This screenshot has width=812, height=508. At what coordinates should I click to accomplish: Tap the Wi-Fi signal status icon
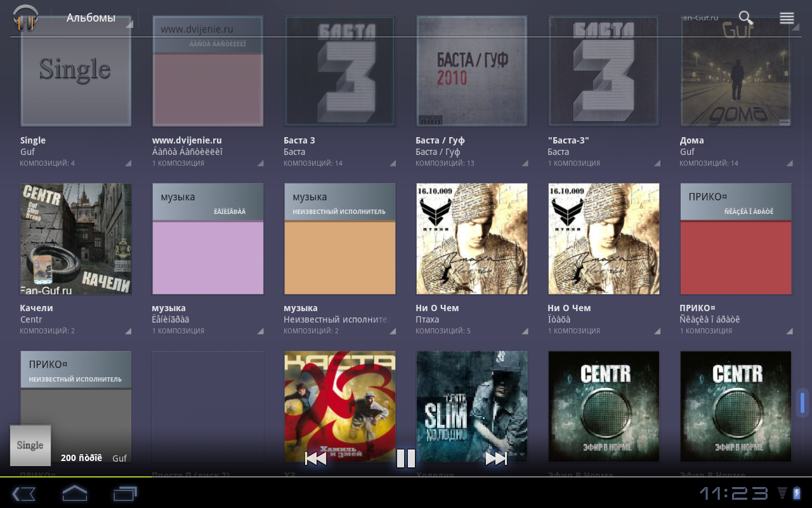point(782,493)
